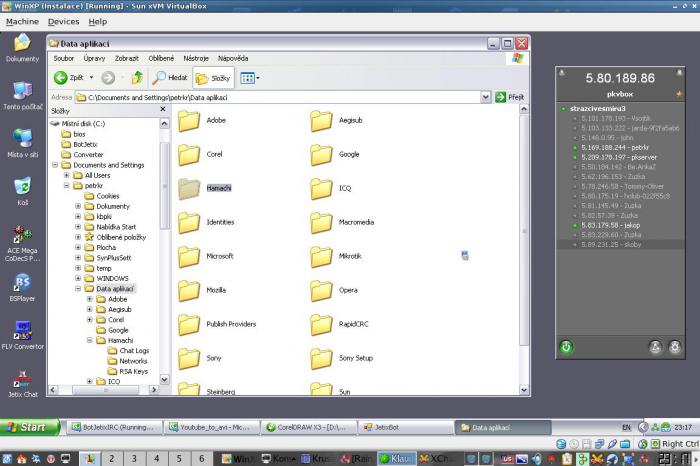Viewport: 700px width, 466px height.
Task: Open the Zpět history dropdown arrow
Action: [x=92, y=78]
